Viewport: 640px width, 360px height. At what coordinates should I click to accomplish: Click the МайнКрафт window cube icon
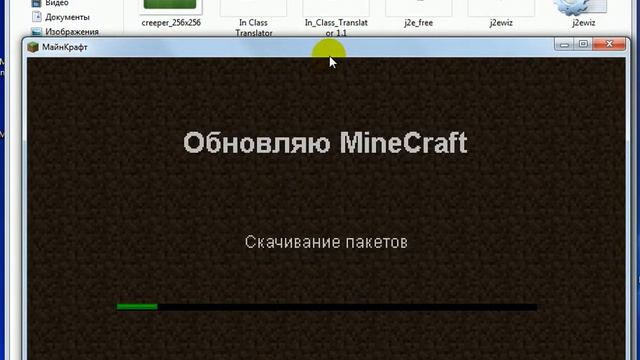(33, 47)
